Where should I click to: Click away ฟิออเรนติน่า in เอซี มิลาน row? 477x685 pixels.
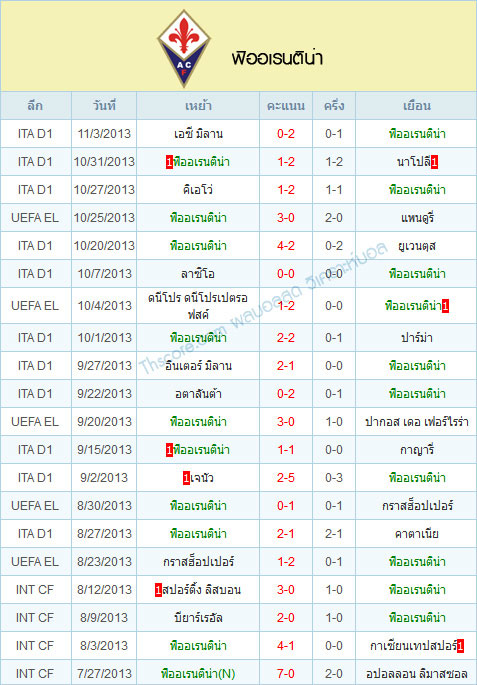pos(417,134)
